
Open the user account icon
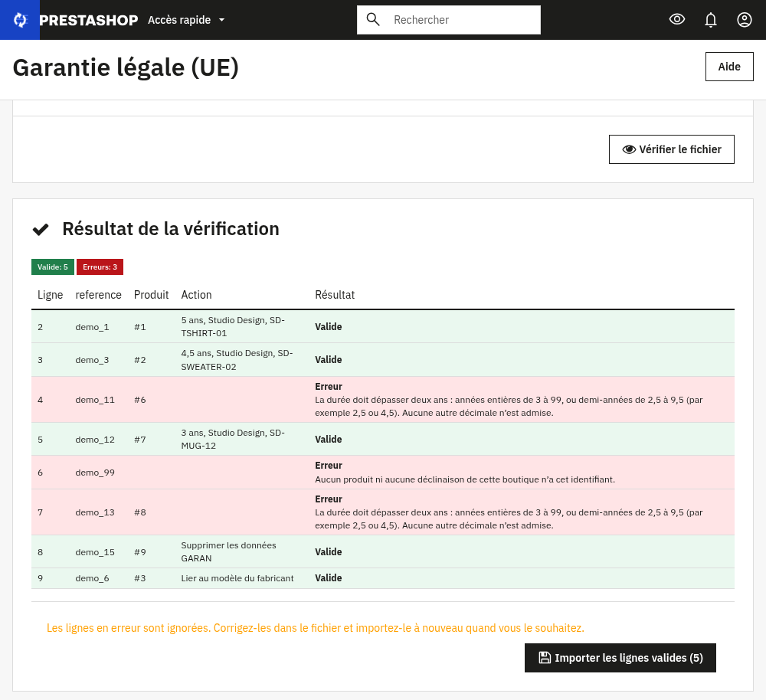point(744,20)
